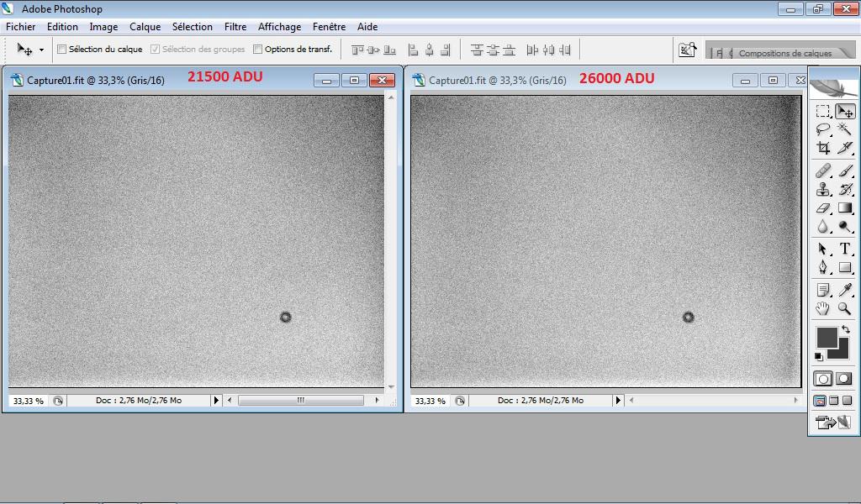Image resolution: width=861 pixels, height=504 pixels.
Task: Enable Sélection du calque checkbox
Action: pos(62,50)
